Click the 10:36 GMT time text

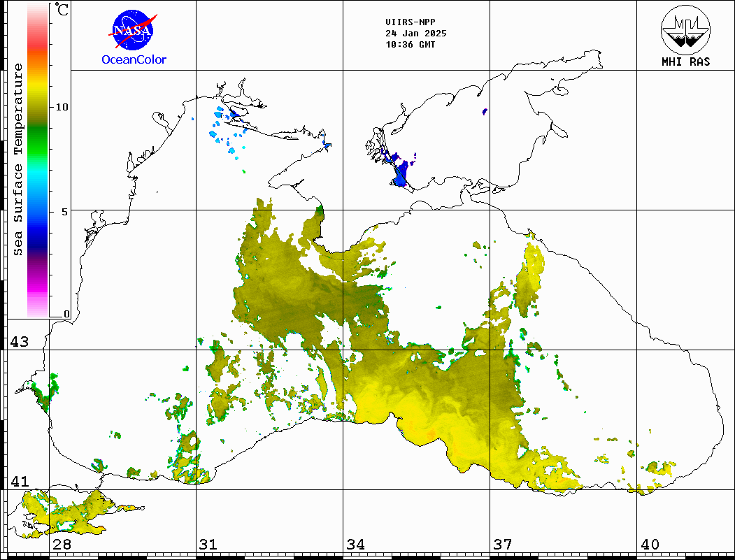tap(410, 45)
